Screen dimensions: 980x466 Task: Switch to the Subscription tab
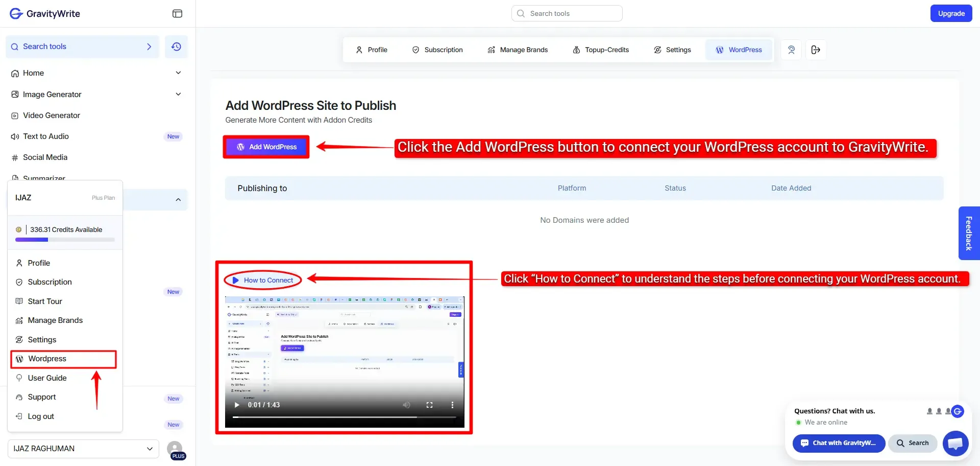437,50
